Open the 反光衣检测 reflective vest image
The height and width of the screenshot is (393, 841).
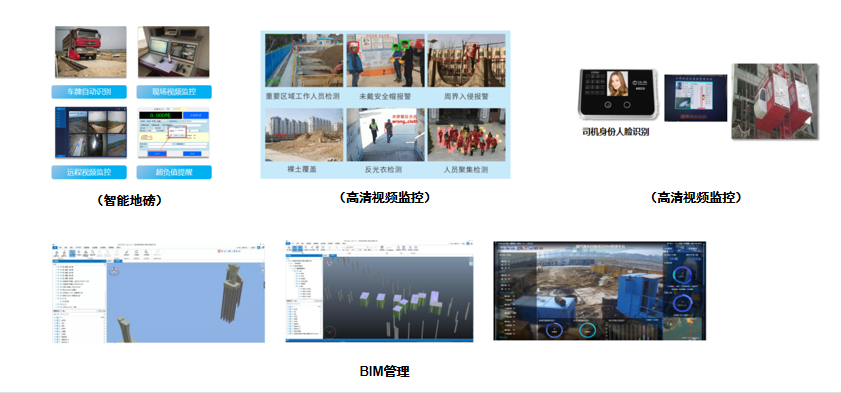(385, 135)
